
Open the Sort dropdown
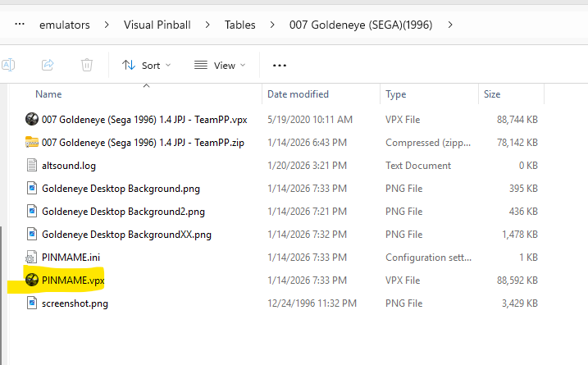click(x=146, y=66)
